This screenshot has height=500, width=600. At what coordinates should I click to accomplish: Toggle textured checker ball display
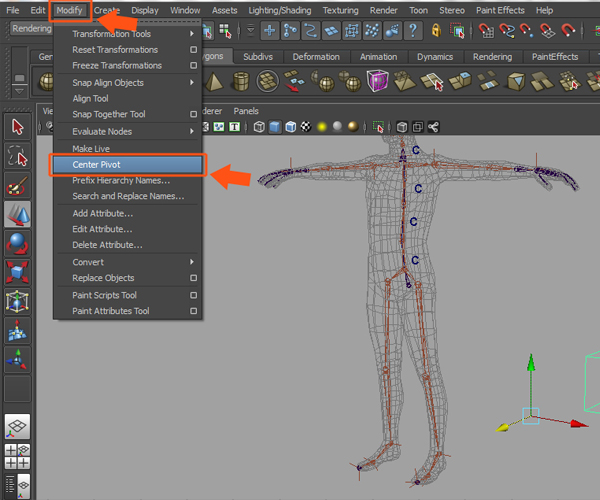coord(306,127)
